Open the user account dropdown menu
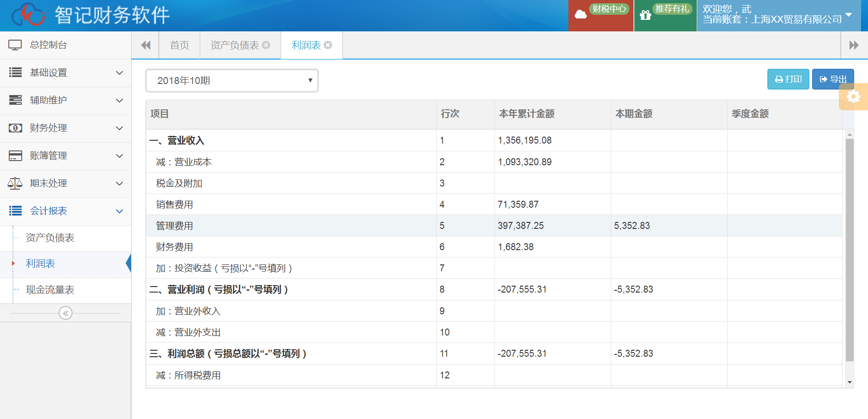This screenshot has width=868, height=419. (848, 15)
